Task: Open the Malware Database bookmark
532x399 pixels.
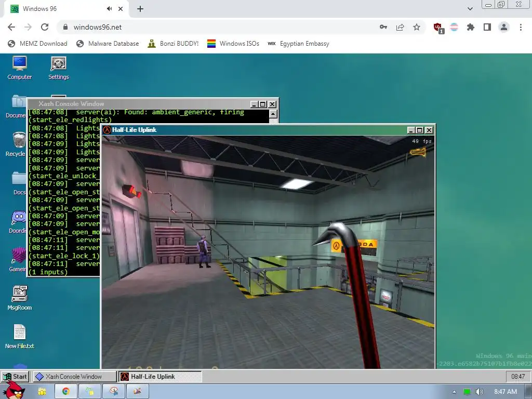Action: point(108,44)
